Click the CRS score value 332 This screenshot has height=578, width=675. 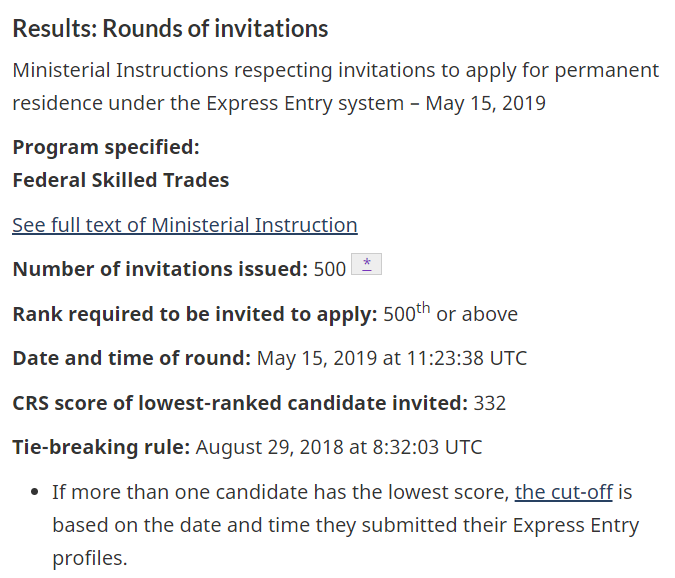click(490, 403)
